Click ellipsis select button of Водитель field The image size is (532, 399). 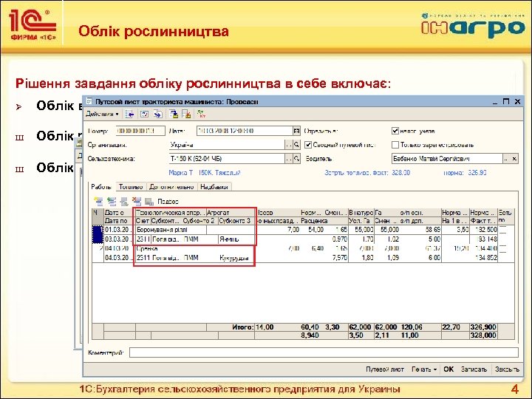(x=507, y=158)
